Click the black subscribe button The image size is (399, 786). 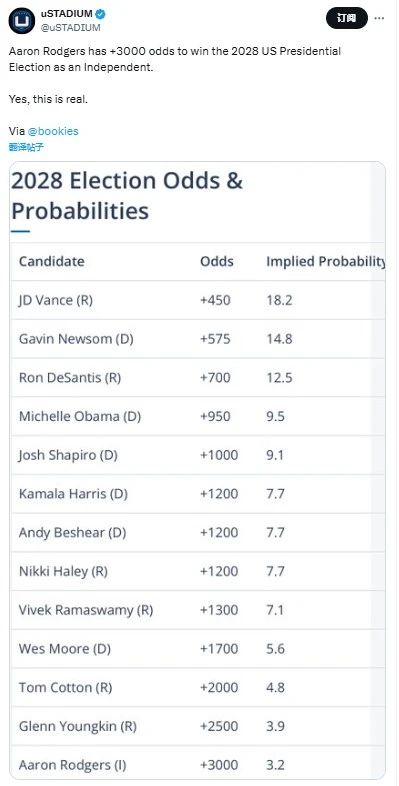pyautogui.click(x=347, y=19)
